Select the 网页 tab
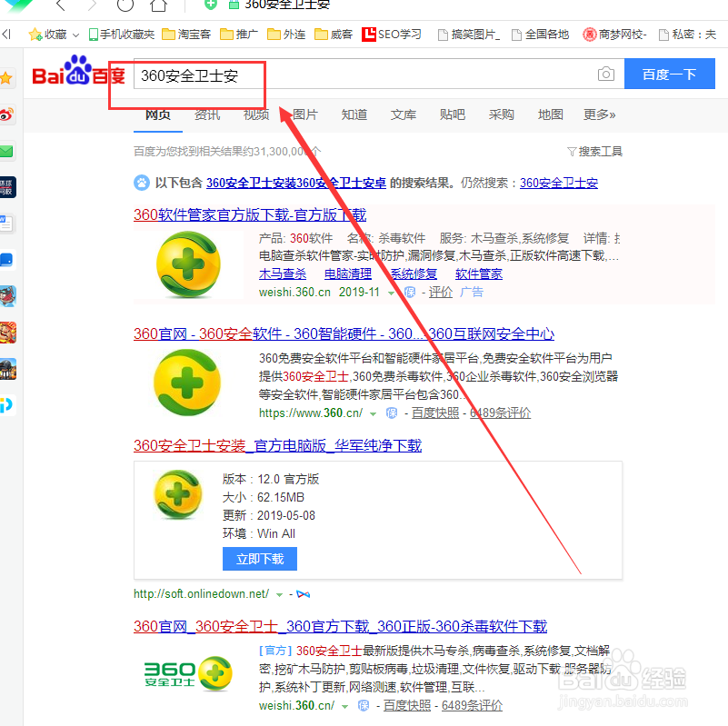The image size is (728, 726). click(x=158, y=114)
